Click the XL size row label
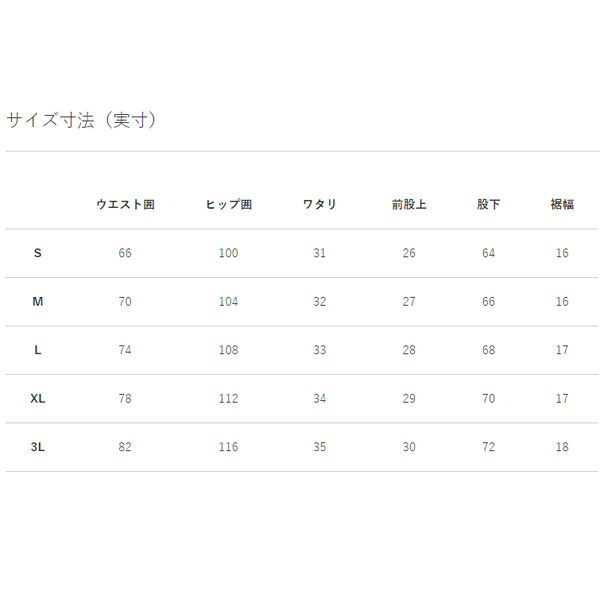 point(38,399)
